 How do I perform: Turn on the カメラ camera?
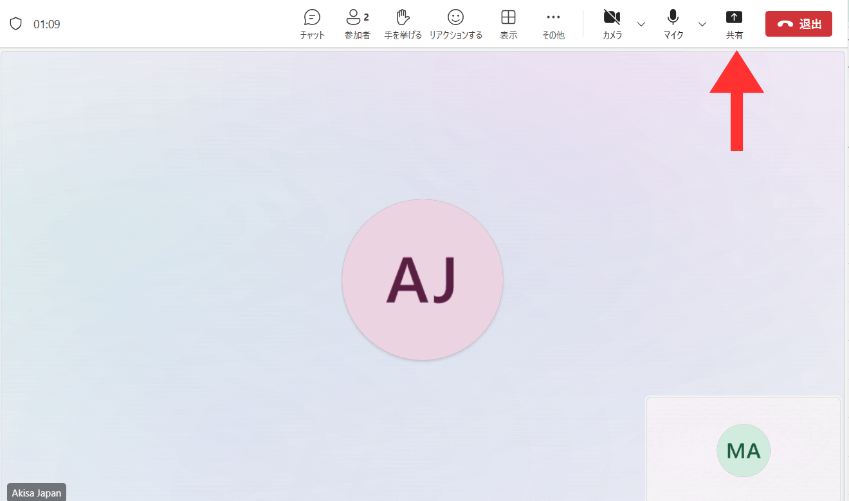point(612,24)
